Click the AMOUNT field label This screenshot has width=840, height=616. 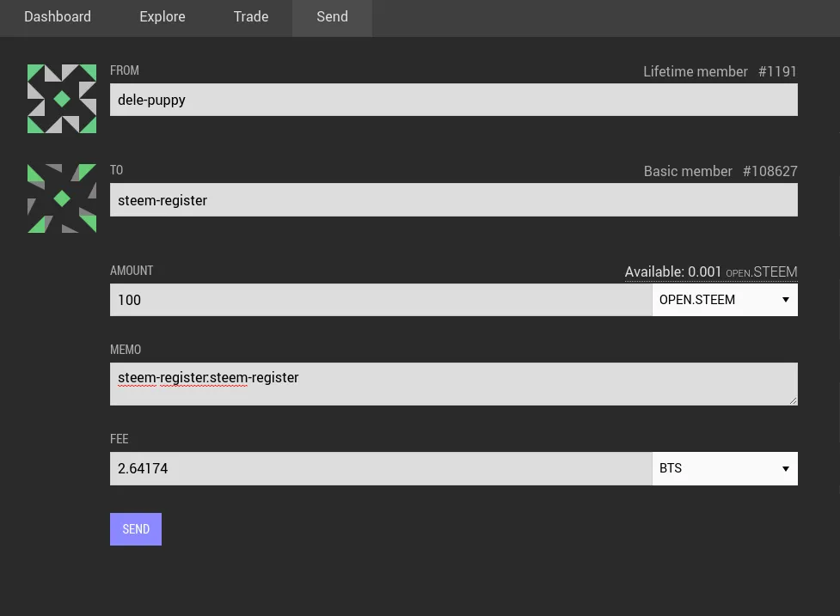tap(132, 271)
